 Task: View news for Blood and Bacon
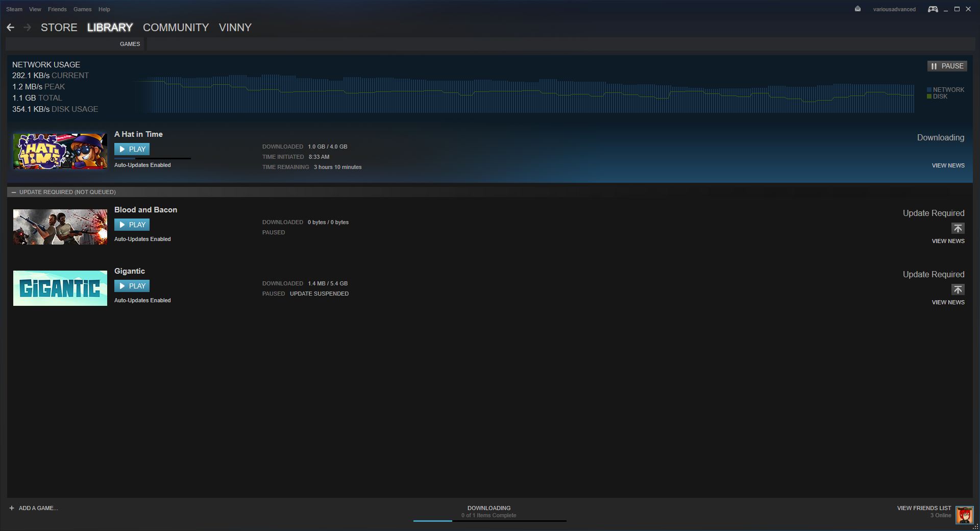948,241
